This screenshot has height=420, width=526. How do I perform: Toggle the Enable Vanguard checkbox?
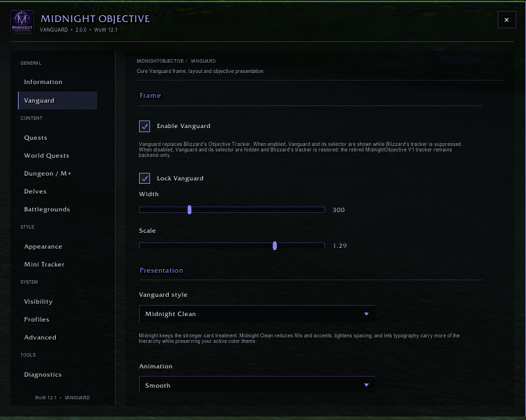pyautogui.click(x=145, y=126)
